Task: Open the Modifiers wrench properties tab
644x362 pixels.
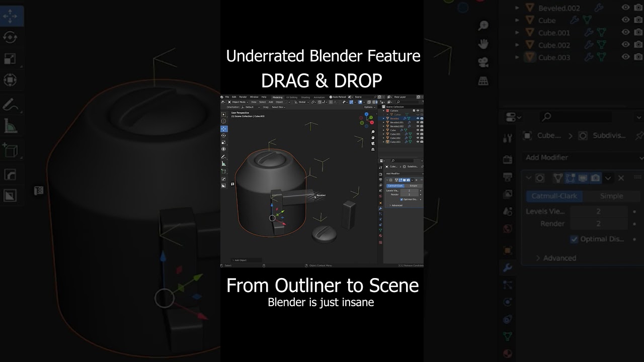Action: pos(380,208)
